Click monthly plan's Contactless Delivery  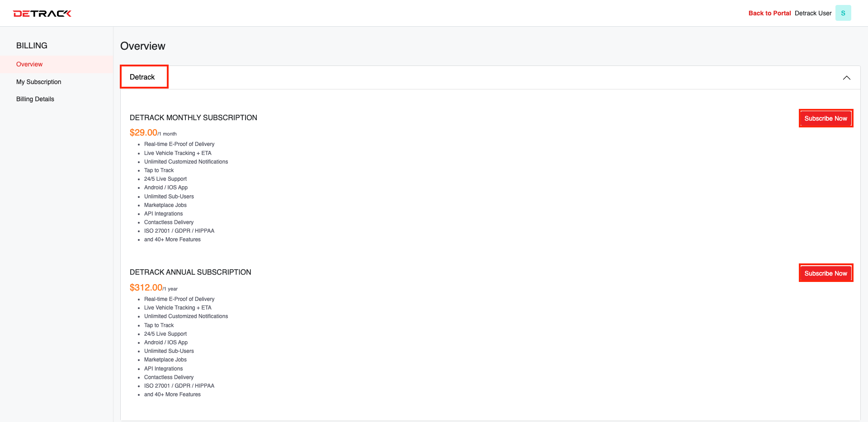(169, 222)
